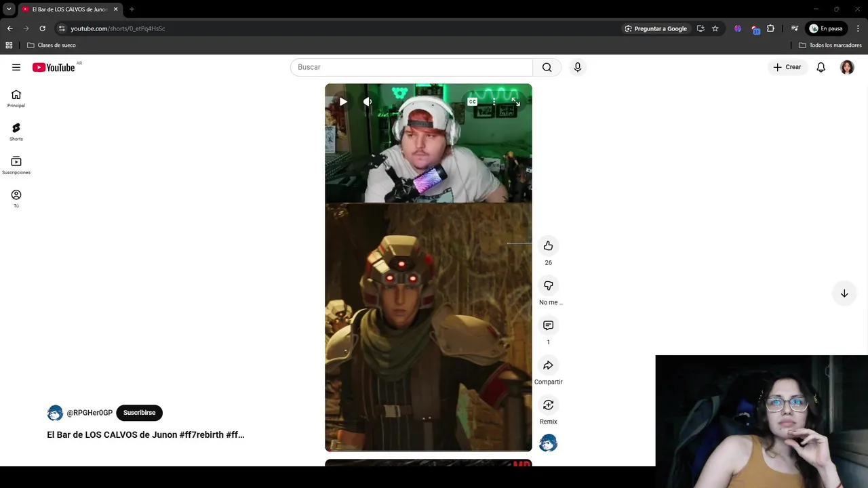Open the YouTube hamburger guide menu
Screen dimensions: 868x488
[x=16, y=67]
